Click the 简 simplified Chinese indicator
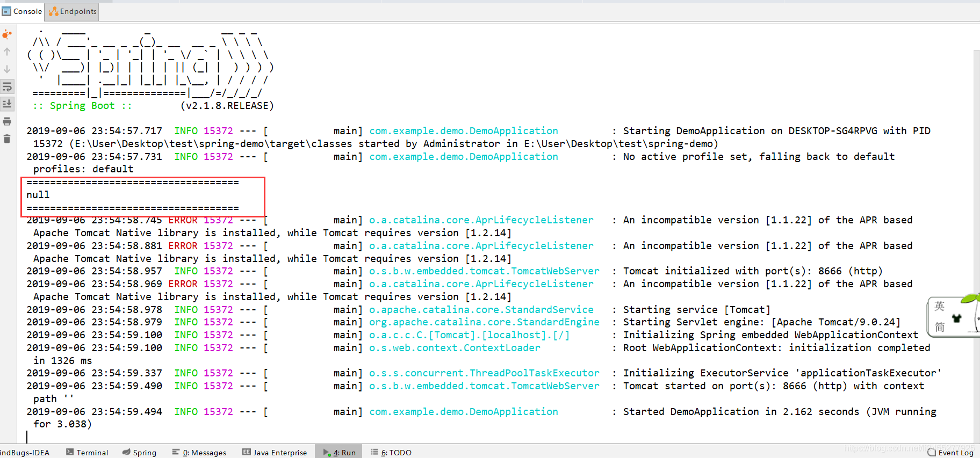980x458 pixels. (939, 326)
